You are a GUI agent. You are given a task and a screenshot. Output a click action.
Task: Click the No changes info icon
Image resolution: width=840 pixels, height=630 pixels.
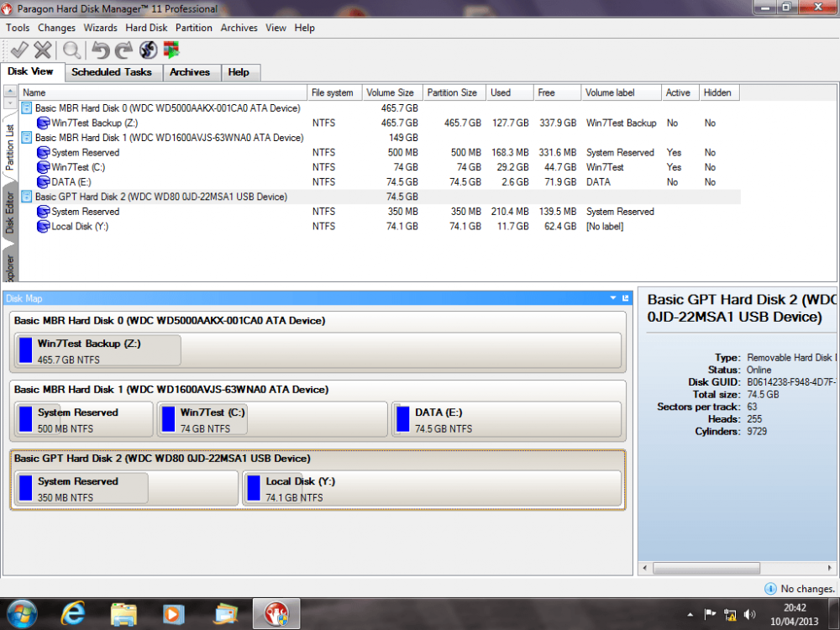(x=770, y=588)
